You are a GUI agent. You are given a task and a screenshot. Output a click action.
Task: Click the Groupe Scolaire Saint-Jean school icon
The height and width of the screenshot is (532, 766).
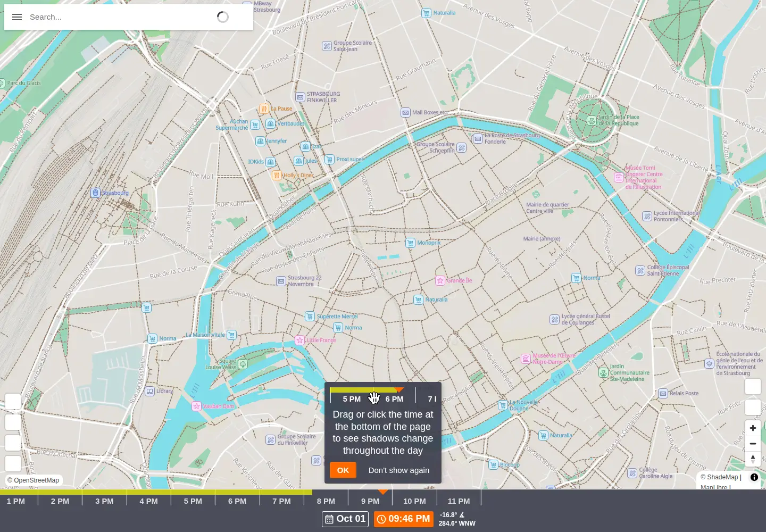327,46
